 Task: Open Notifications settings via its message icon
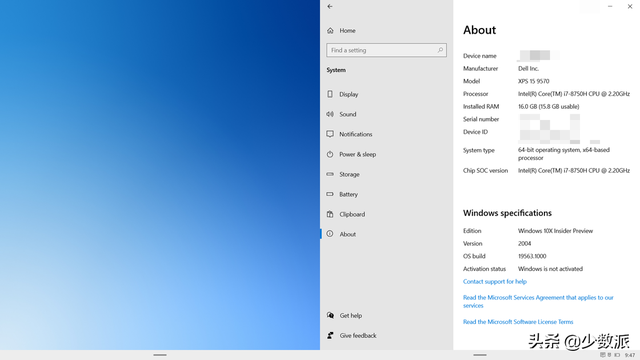330,134
